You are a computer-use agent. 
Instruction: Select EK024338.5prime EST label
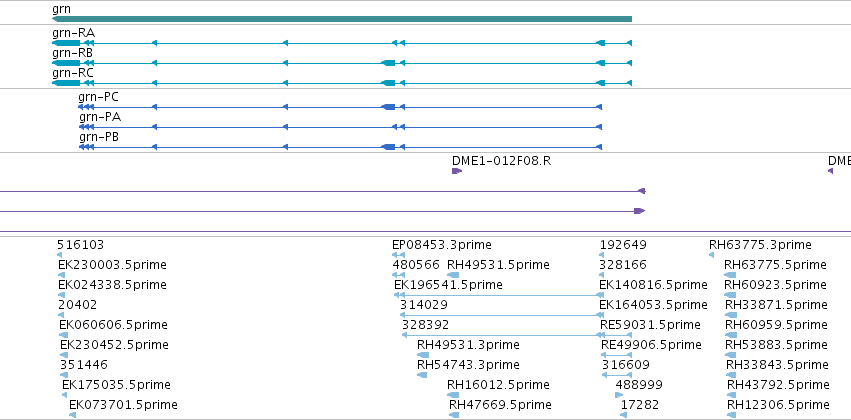pos(112,285)
